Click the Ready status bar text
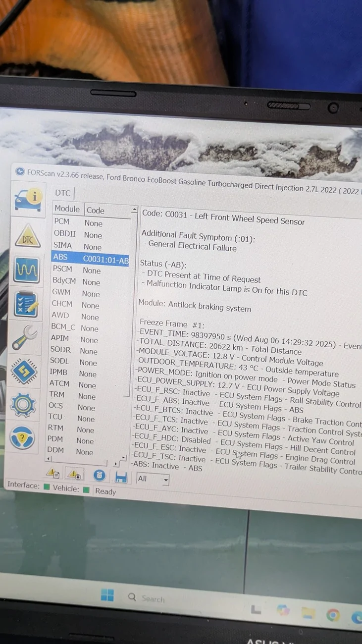 tap(105, 491)
